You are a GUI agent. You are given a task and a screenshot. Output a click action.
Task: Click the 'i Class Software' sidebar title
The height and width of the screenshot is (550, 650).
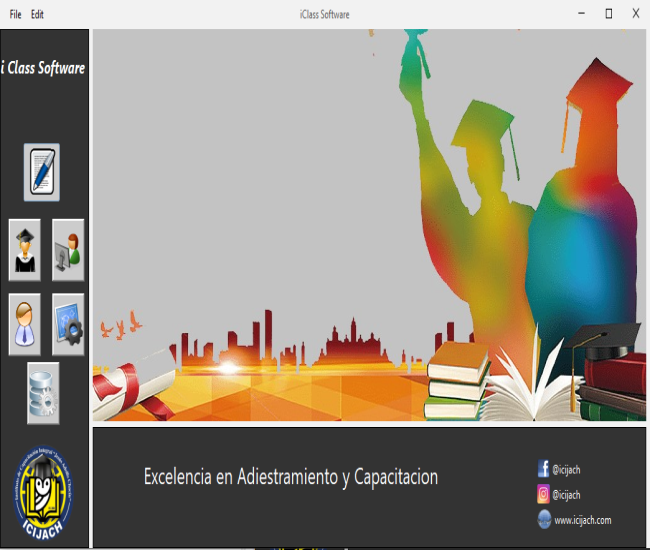[x=44, y=68]
